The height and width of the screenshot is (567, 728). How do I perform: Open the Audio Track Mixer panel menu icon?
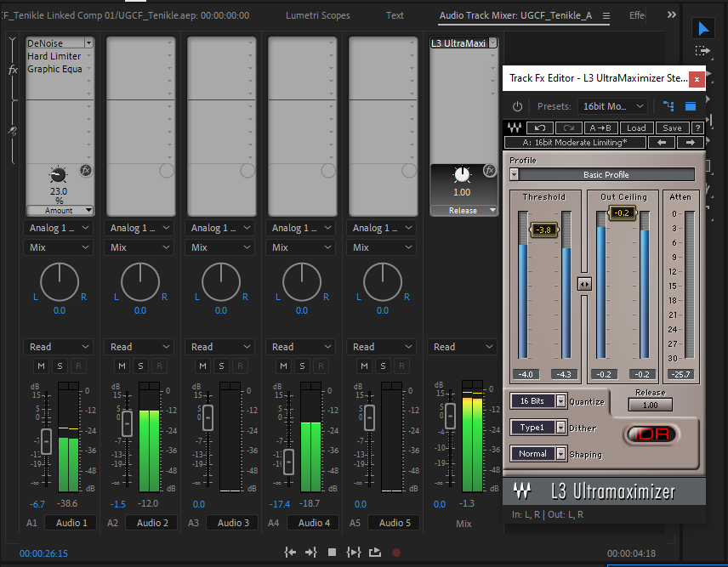point(606,15)
